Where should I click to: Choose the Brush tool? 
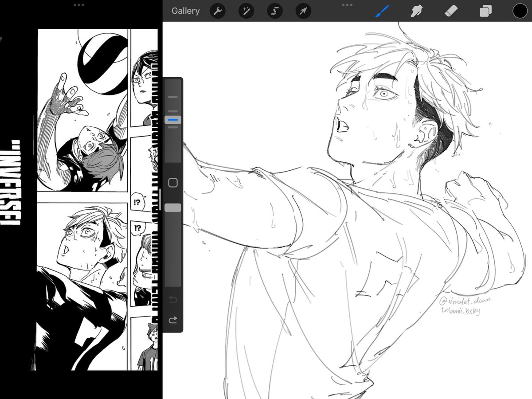click(382, 11)
